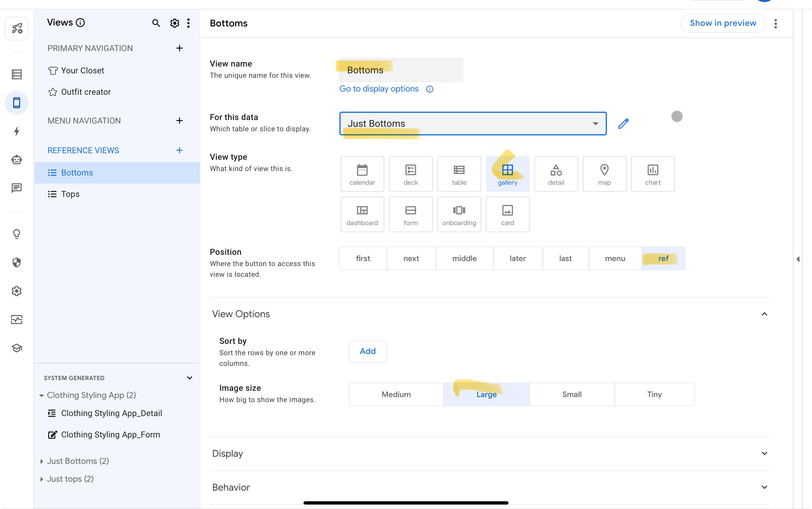
Task: Open Clothing Styling App_Form view
Action: click(117, 434)
